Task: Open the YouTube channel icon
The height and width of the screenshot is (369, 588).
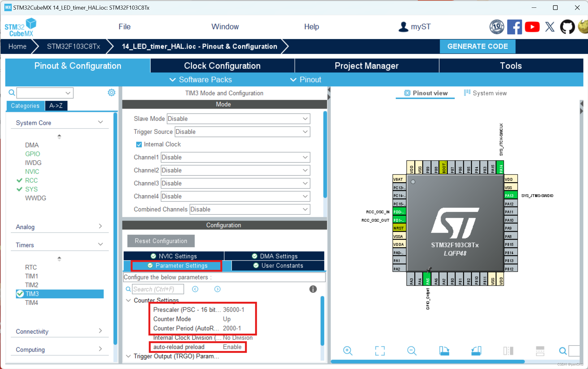Action: tap(532, 27)
